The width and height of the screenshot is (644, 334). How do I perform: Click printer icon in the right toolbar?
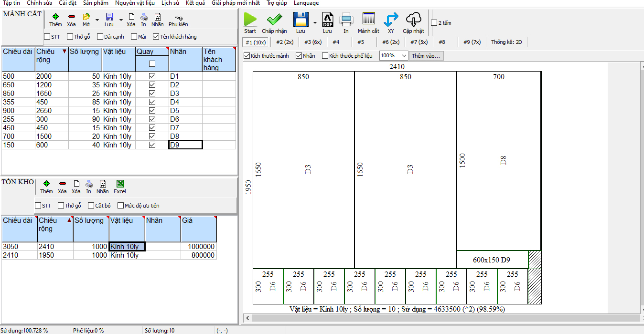[x=346, y=20]
